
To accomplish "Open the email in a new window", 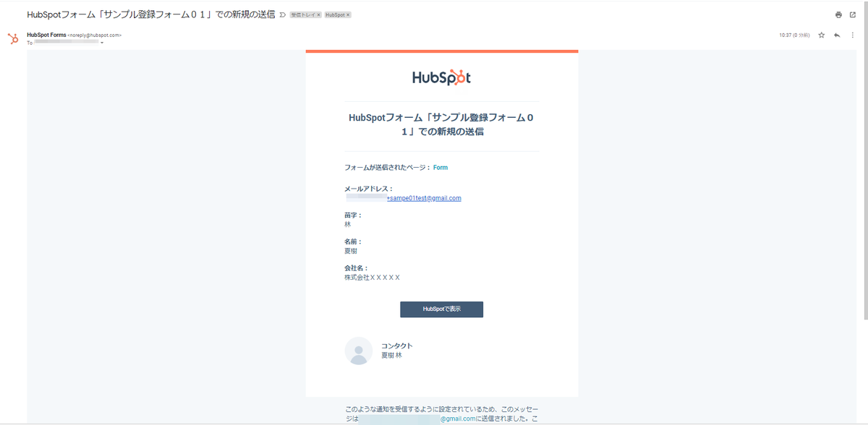I will pos(853,14).
